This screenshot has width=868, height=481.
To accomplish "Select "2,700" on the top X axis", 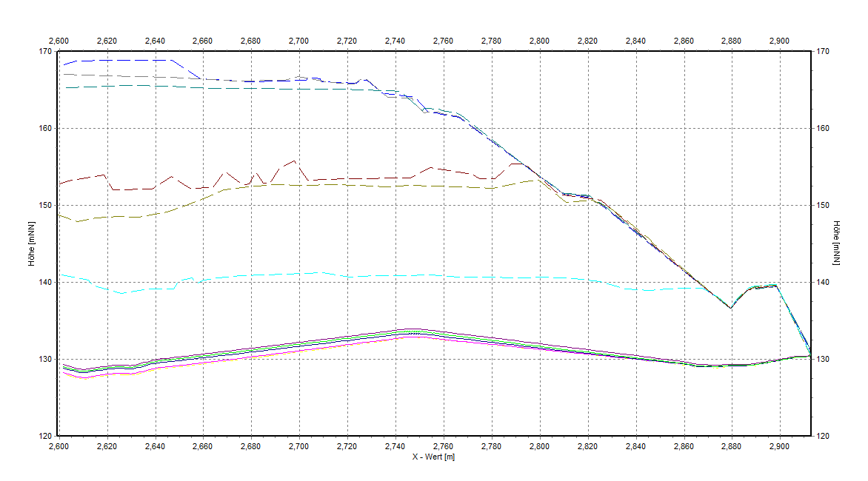I will 299,41.
